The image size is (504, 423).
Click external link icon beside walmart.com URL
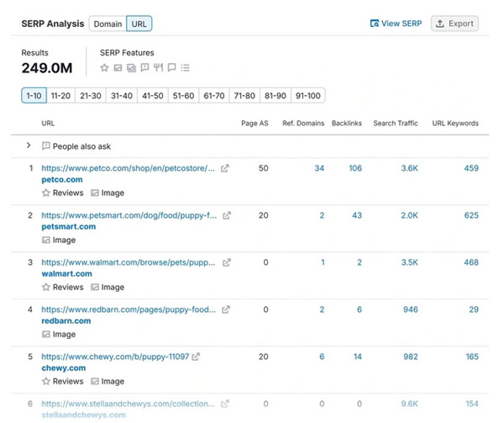tap(225, 262)
